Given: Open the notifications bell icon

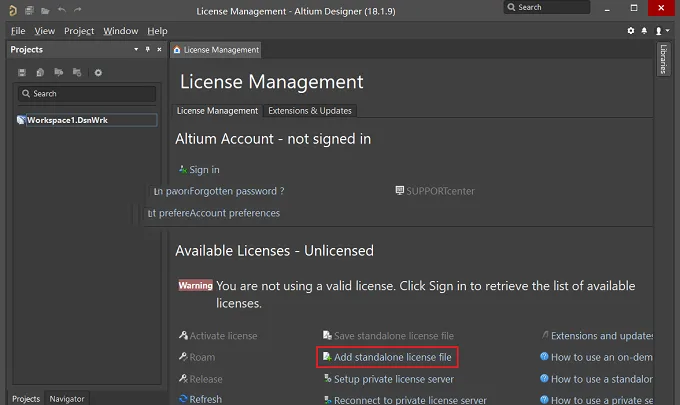Looking at the screenshot, I should point(644,31).
